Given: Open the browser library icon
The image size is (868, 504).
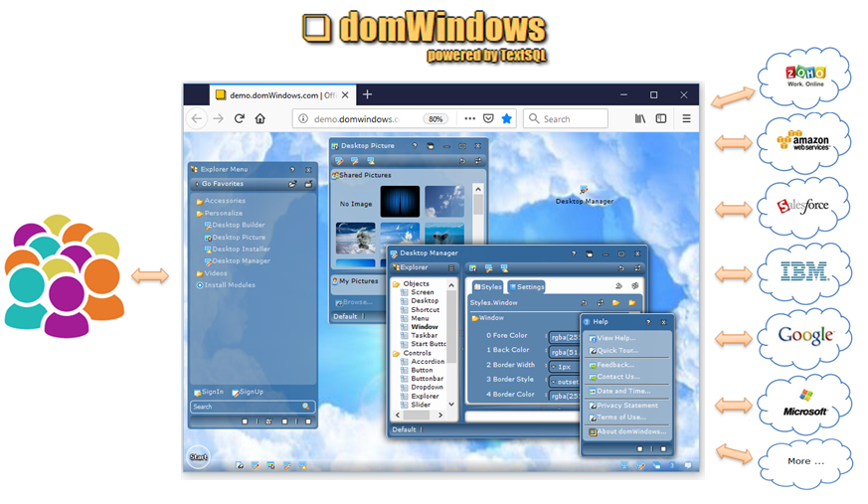Looking at the screenshot, I should click(x=640, y=118).
